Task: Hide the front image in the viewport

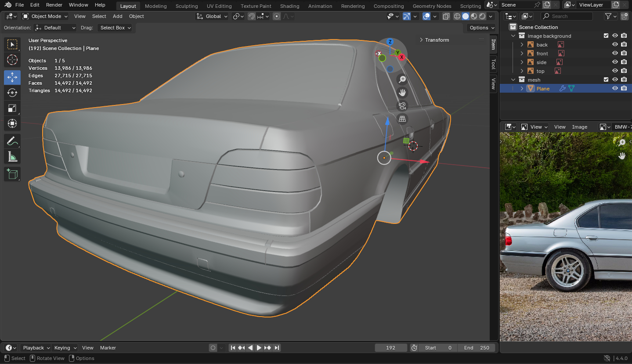Action: click(x=615, y=53)
